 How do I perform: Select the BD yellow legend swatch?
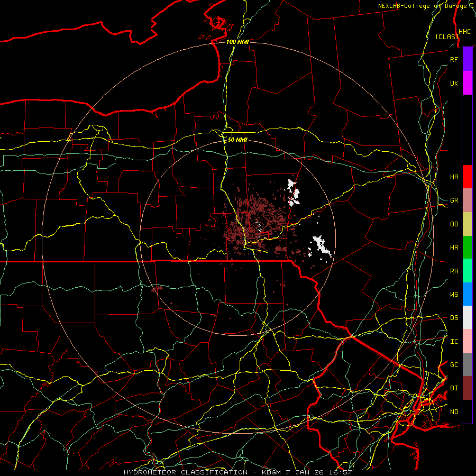[x=467, y=224]
